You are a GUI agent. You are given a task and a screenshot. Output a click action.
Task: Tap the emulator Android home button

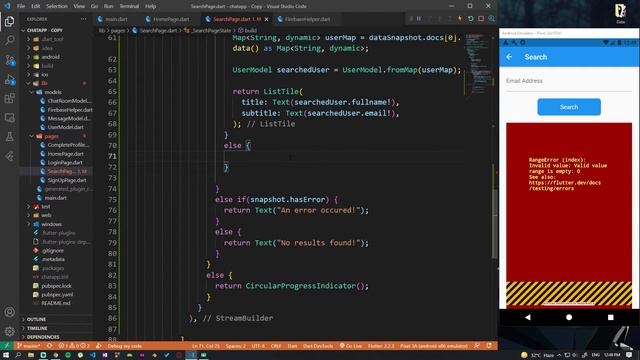click(569, 317)
